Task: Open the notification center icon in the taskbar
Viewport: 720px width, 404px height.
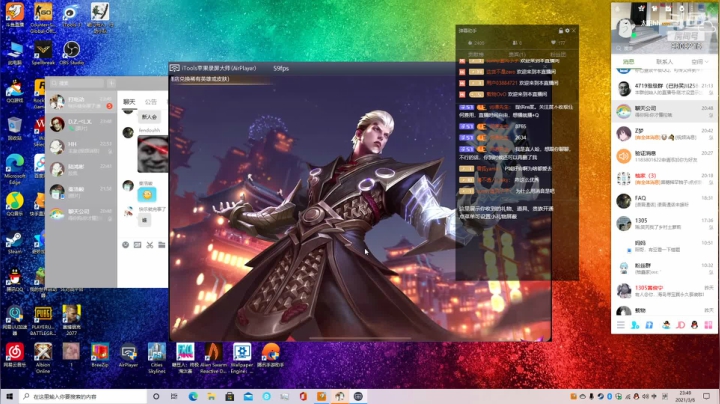Action: point(707,396)
